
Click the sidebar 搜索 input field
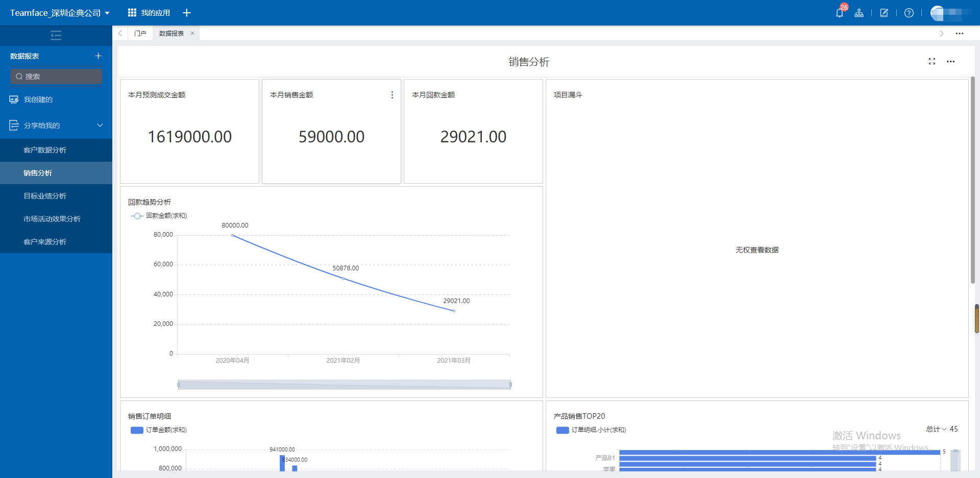coord(56,77)
